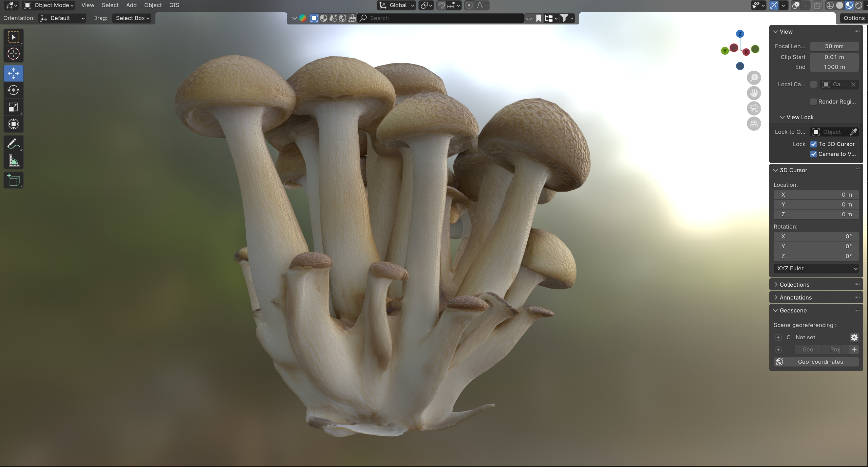This screenshot has height=467, width=868.
Task: Click the Search input field
Action: [x=441, y=18]
